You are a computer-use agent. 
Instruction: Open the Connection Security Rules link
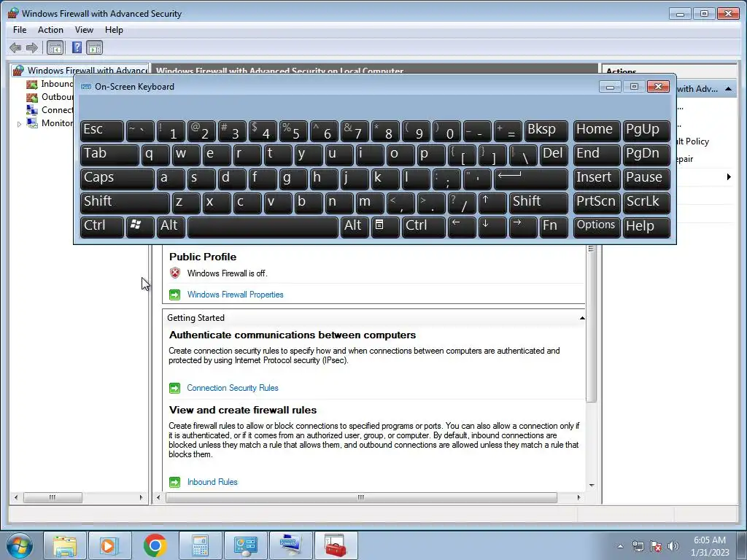233,388
